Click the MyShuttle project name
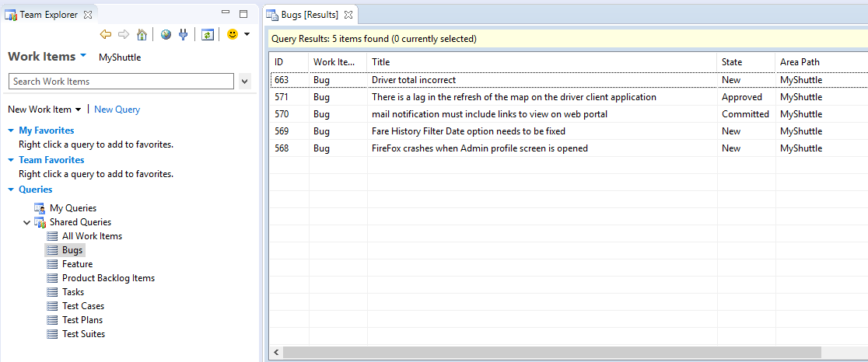Image resolution: width=868 pixels, height=362 pixels. tap(120, 57)
